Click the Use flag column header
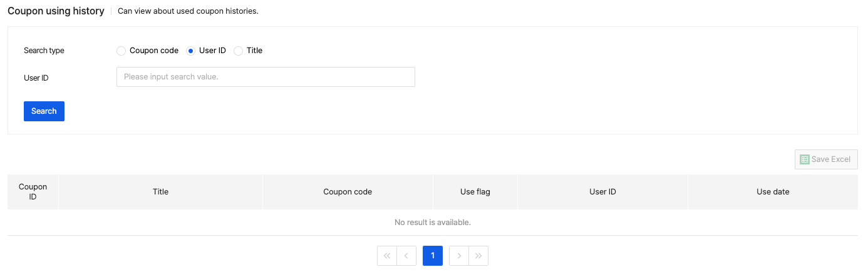868x272 pixels. pyautogui.click(x=475, y=192)
